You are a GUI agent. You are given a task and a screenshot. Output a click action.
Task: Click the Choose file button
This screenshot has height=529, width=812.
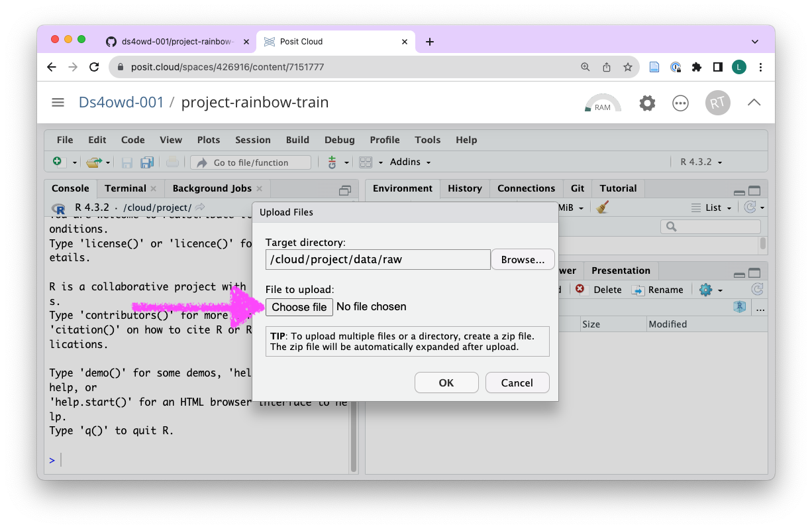[x=299, y=307]
